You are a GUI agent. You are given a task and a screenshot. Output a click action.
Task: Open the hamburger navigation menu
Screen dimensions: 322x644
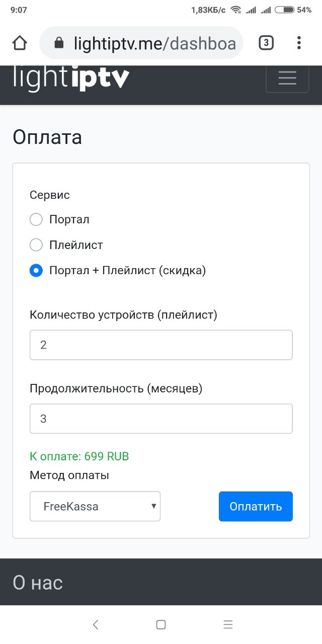click(x=287, y=78)
